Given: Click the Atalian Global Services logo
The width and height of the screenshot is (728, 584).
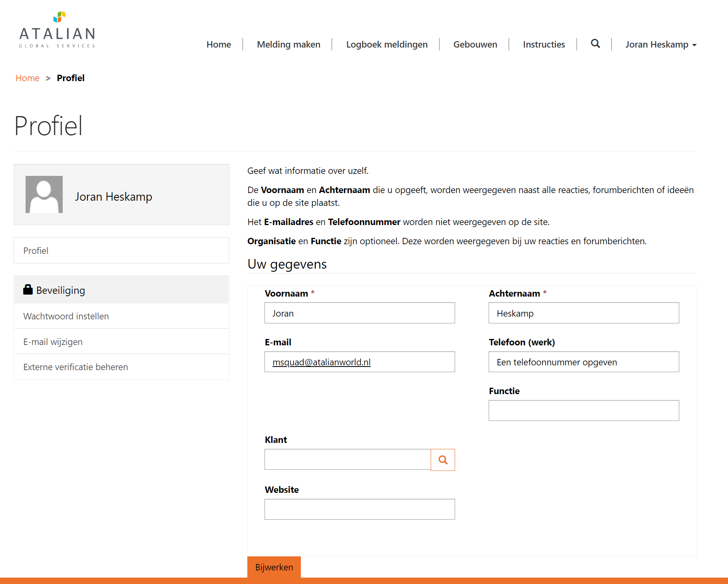Looking at the screenshot, I should coord(57,30).
